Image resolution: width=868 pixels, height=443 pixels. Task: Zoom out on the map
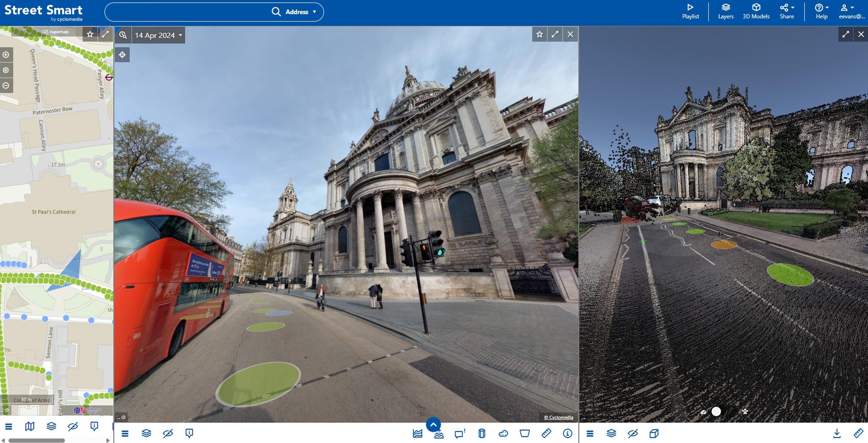coord(6,86)
